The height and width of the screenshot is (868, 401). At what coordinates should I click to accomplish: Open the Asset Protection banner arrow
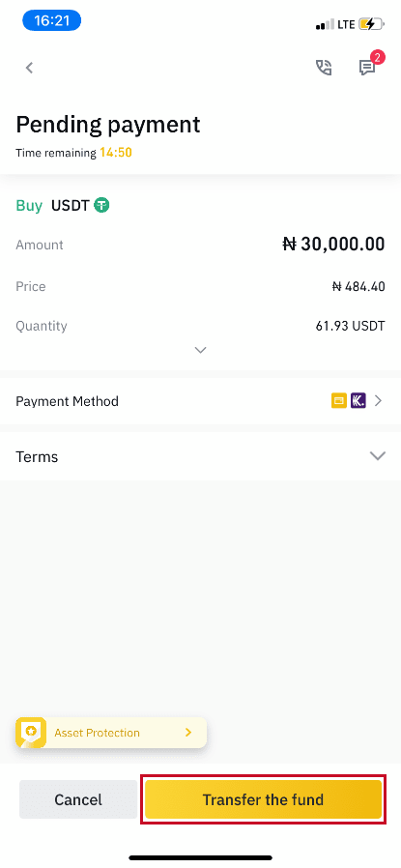click(188, 733)
